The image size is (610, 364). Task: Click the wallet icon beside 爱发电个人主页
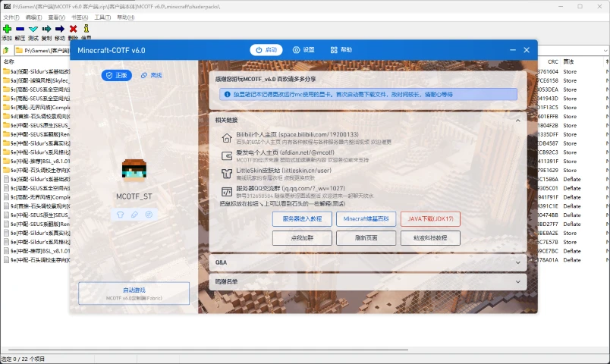pos(227,156)
